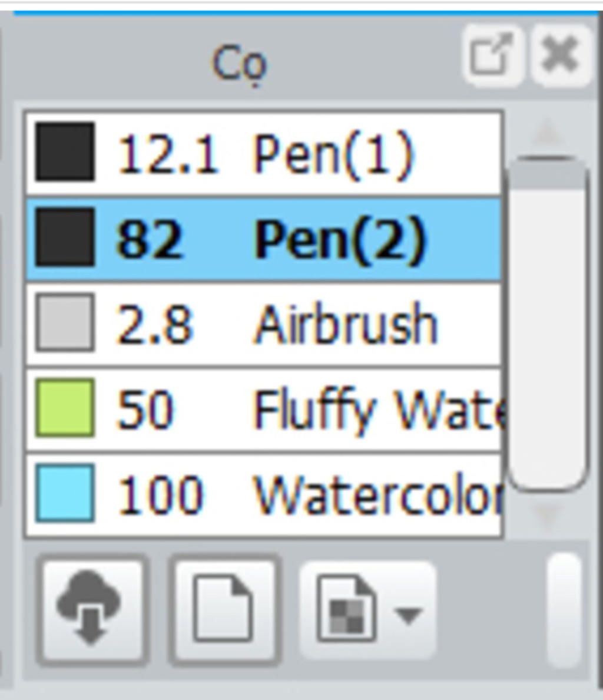The width and height of the screenshot is (603, 700).
Task: Click the Airbrush gray color swatch
Action: (x=65, y=323)
